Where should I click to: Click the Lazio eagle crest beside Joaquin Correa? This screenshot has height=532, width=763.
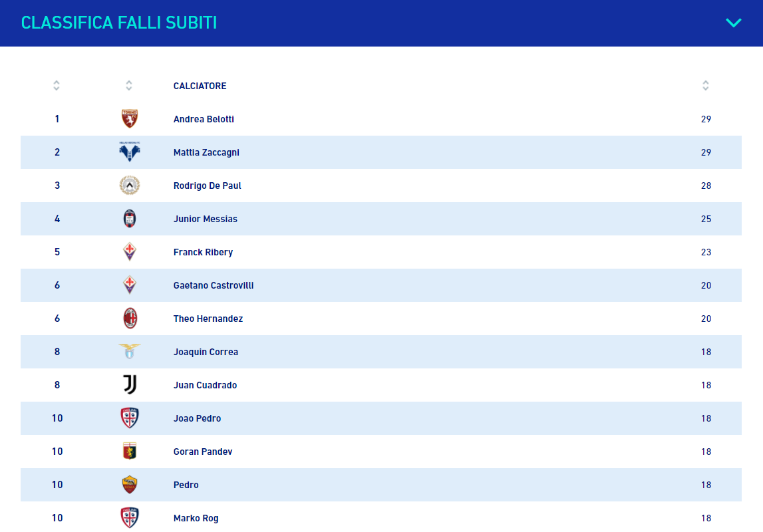coord(130,351)
